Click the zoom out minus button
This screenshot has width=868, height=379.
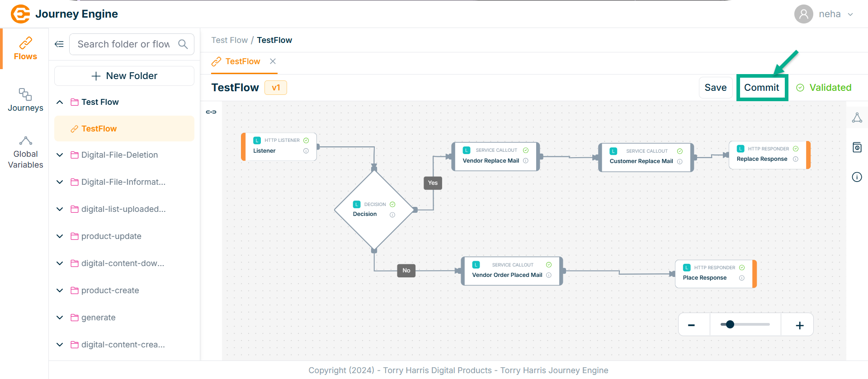coord(691,325)
